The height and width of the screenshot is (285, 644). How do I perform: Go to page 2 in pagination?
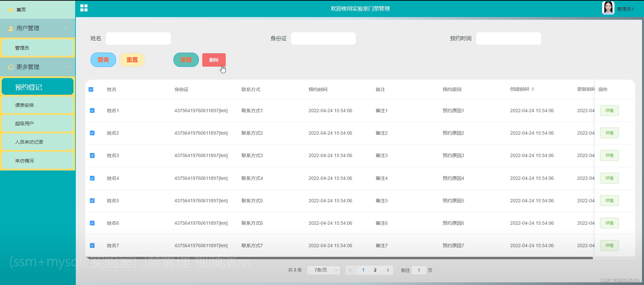coord(375,270)
